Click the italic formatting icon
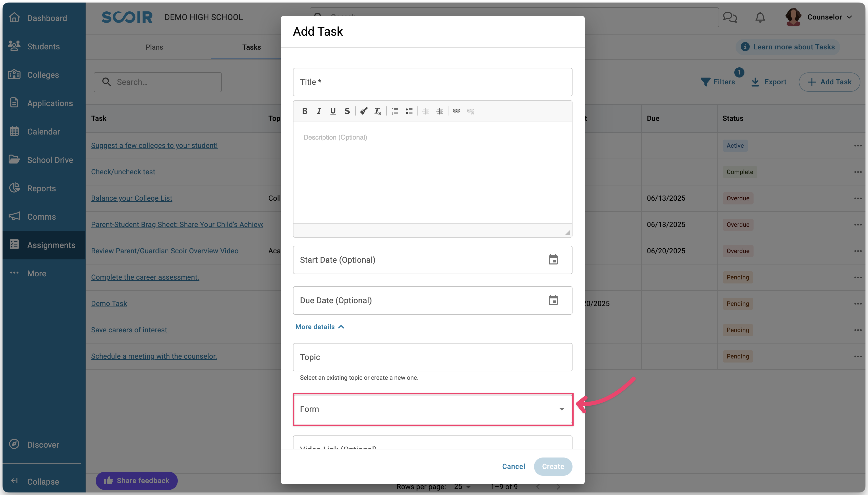The height and width of the screenshot is (495, 868). (x=319, y=111)
